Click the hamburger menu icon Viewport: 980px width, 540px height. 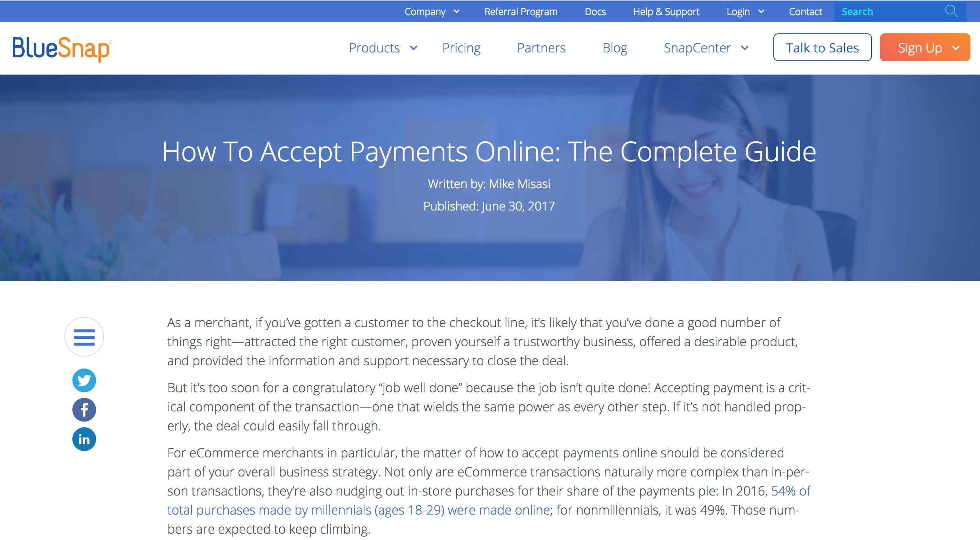(x=84, y=337)
